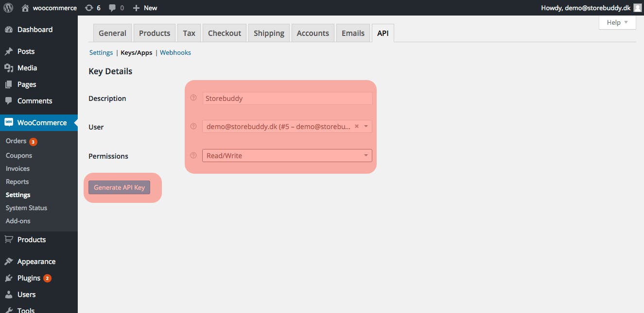644x313 pixels.
Task: Click the Media library icon
Action: pyautogui.click(x=9, y=68)
